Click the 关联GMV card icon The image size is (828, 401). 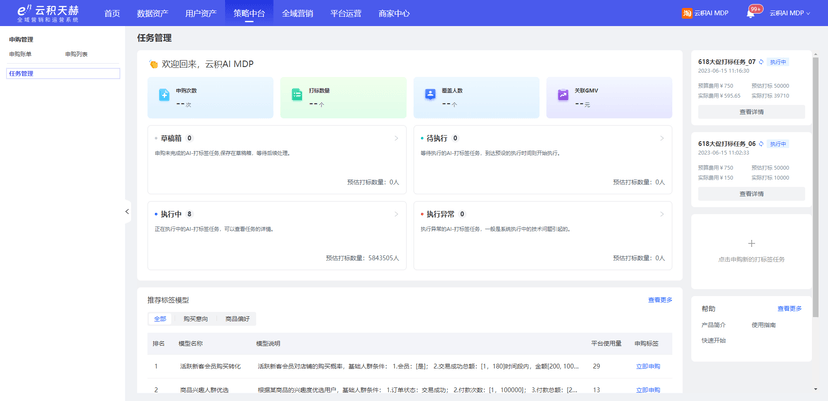563,94
